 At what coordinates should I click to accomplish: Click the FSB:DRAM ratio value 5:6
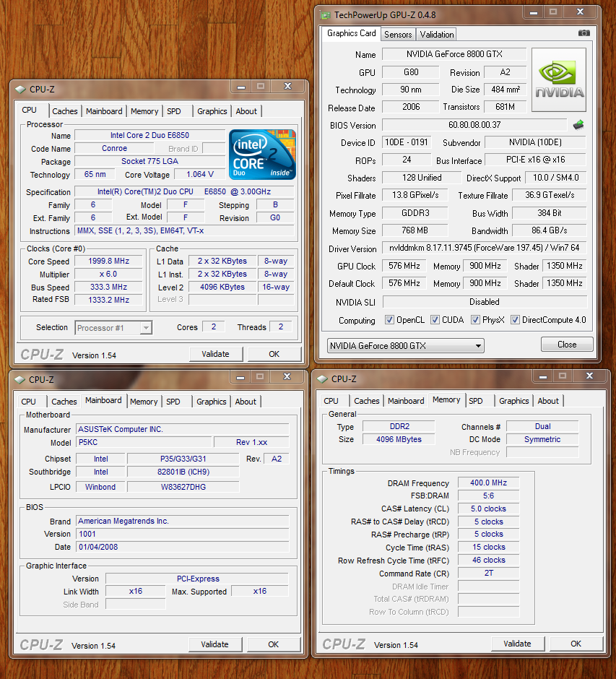click(488, 496)
